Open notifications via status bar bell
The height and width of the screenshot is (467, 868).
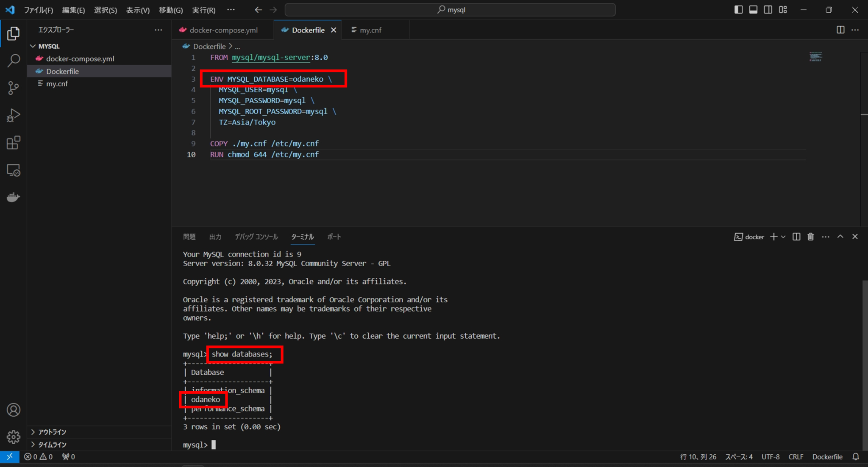[x=856, y=457]
